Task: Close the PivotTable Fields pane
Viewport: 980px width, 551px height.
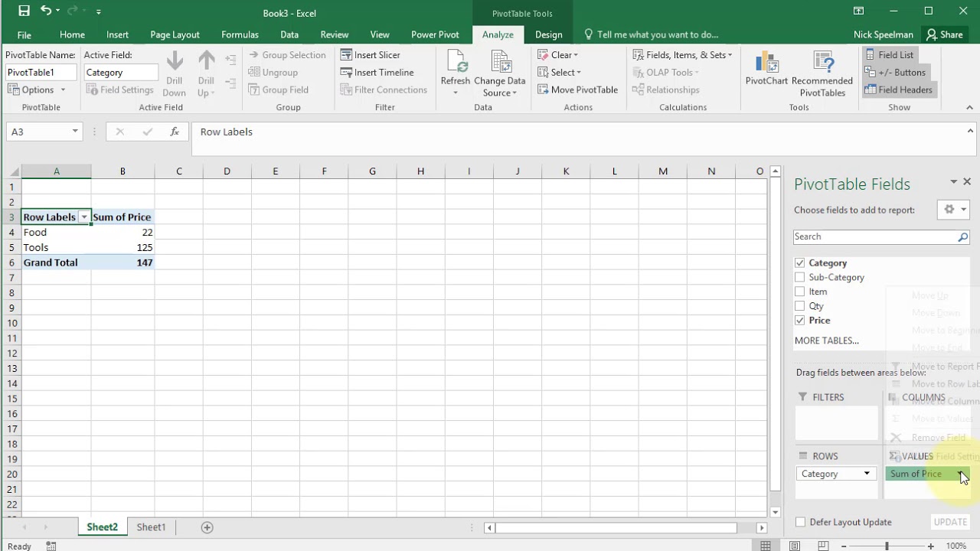Action: click(967, 181)
